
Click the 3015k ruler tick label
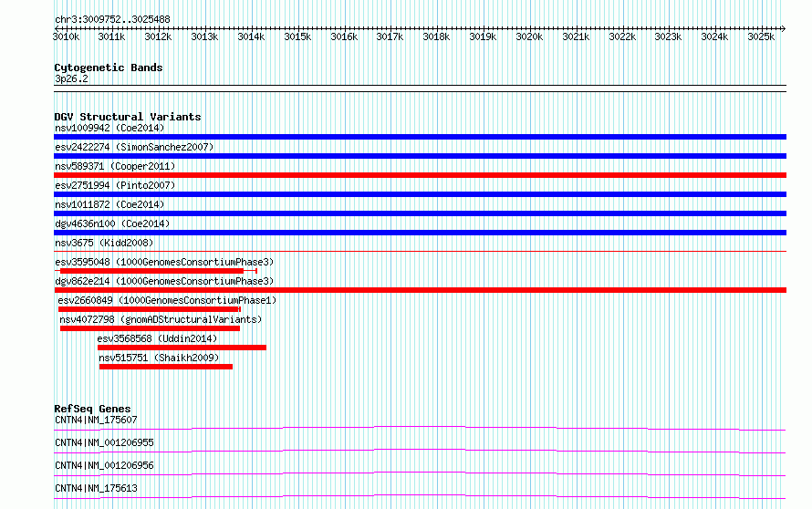pos(297,36)
